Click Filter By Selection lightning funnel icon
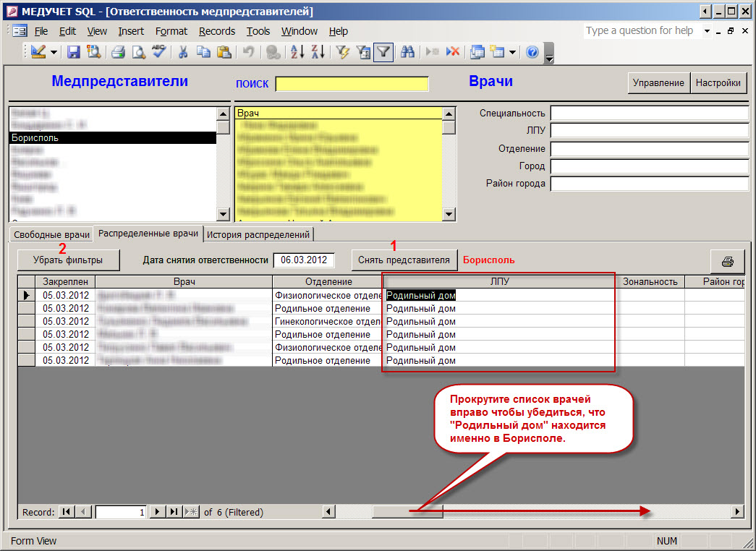This screenshot has height=551, width=756. pos(343,51)
